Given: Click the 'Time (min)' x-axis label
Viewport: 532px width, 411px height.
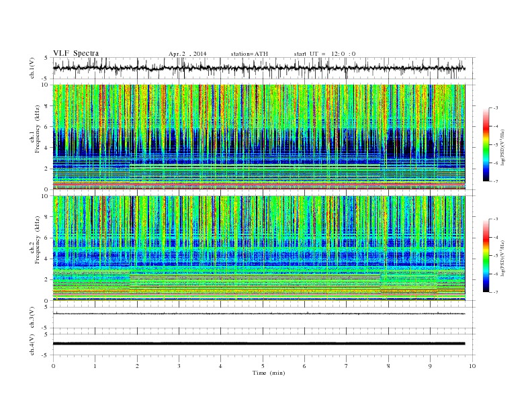Looking at the screenshot, I should click(x=269, y=373).
